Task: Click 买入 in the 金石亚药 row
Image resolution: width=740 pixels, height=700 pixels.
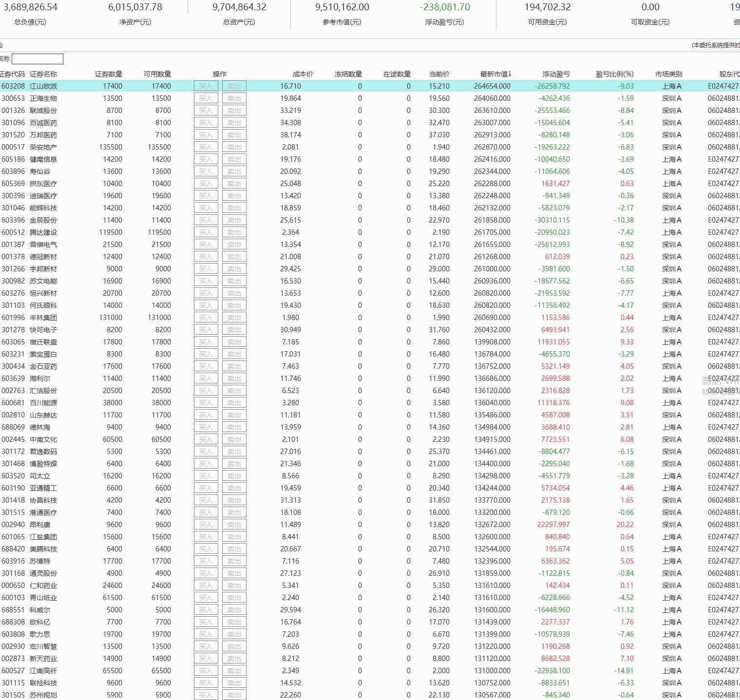Action: coord(206,366)
